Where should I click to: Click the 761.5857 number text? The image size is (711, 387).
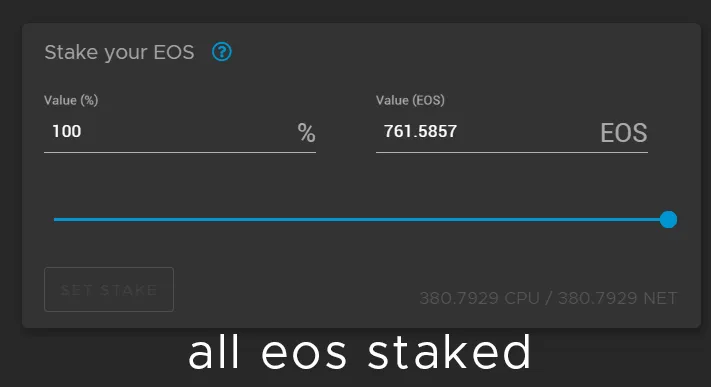tap(420, 131)
